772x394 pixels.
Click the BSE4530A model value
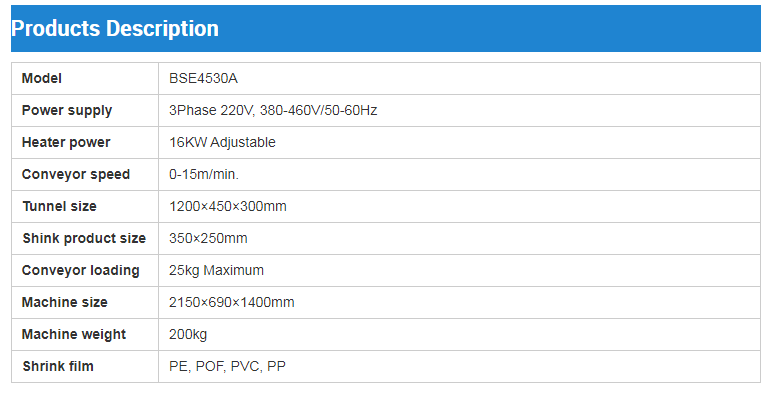click(x=203, y=78)
